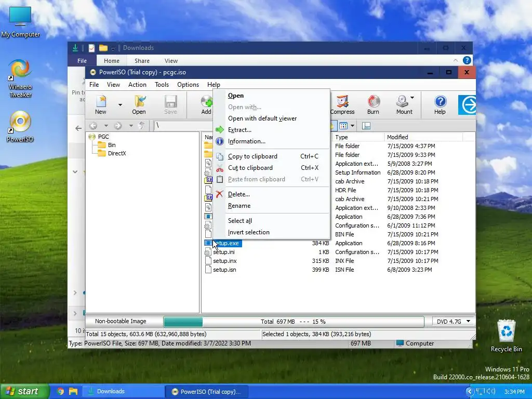Click the path address field

183,126
